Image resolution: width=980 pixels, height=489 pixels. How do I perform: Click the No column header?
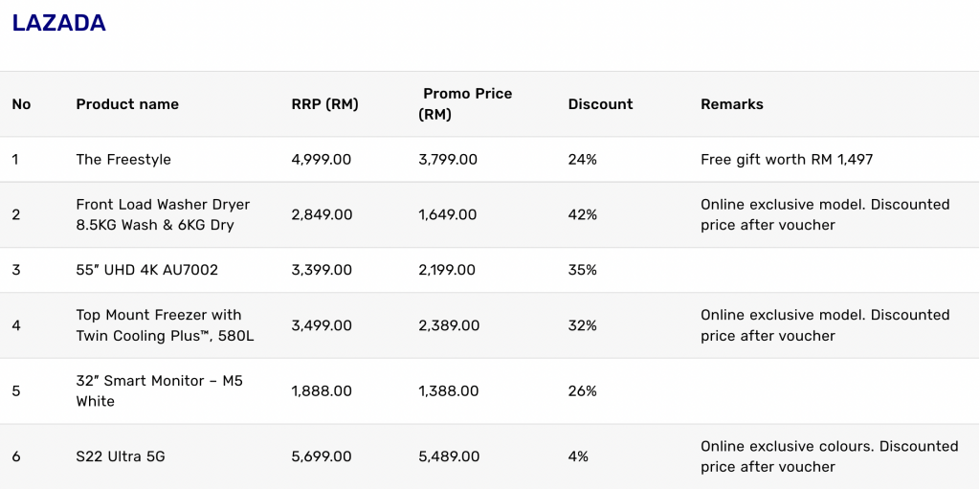[x=21, y=104]
